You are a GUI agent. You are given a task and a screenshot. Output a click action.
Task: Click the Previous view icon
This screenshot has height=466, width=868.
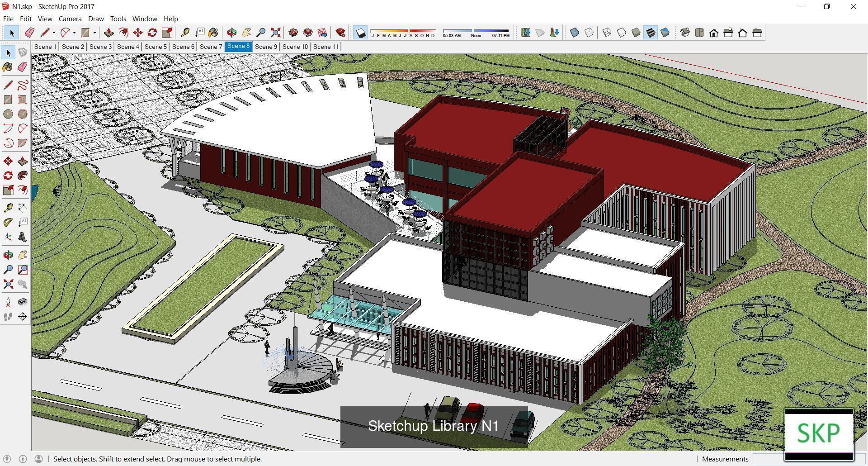(x=23, y=284)
